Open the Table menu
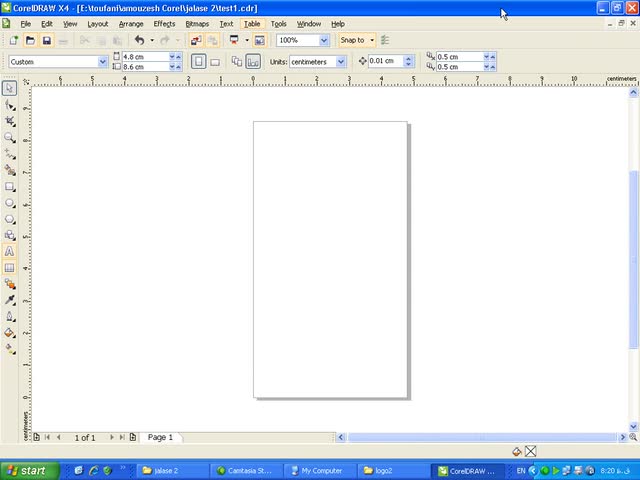 (x=252, y=24)
